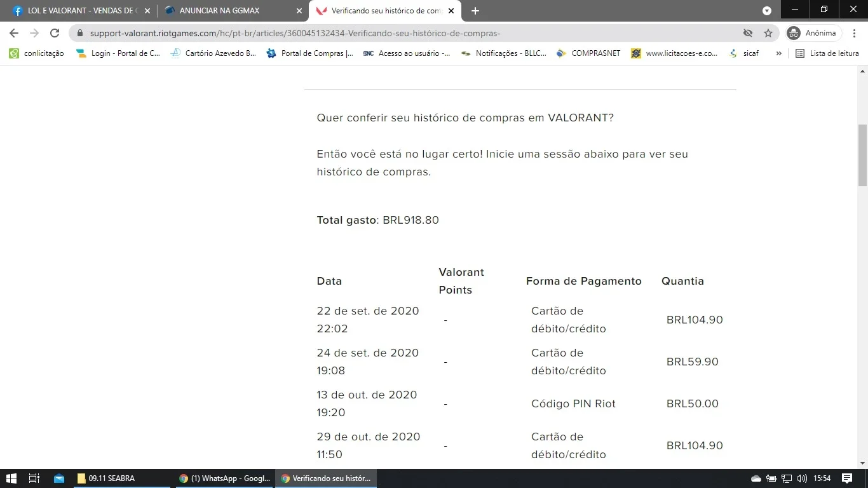Click the site lock security icon
The height and width of the screenshot is (488, 868).
point(80,33)
